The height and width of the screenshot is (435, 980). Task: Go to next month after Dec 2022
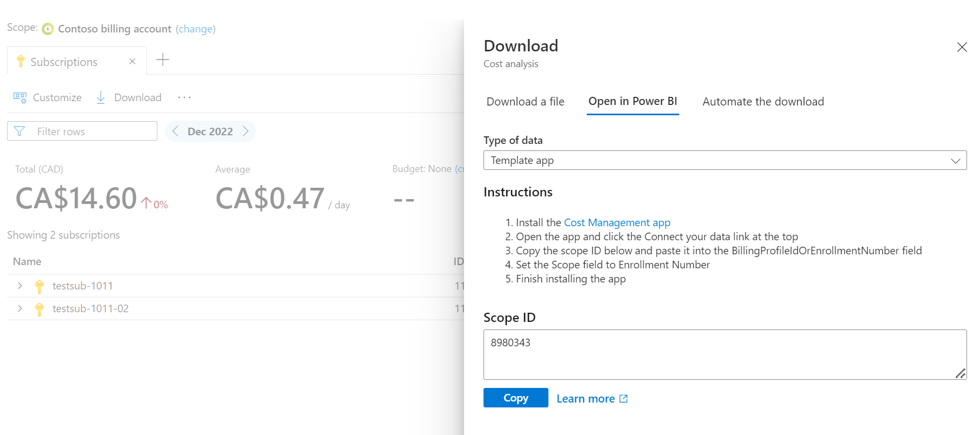click(246, 131)
